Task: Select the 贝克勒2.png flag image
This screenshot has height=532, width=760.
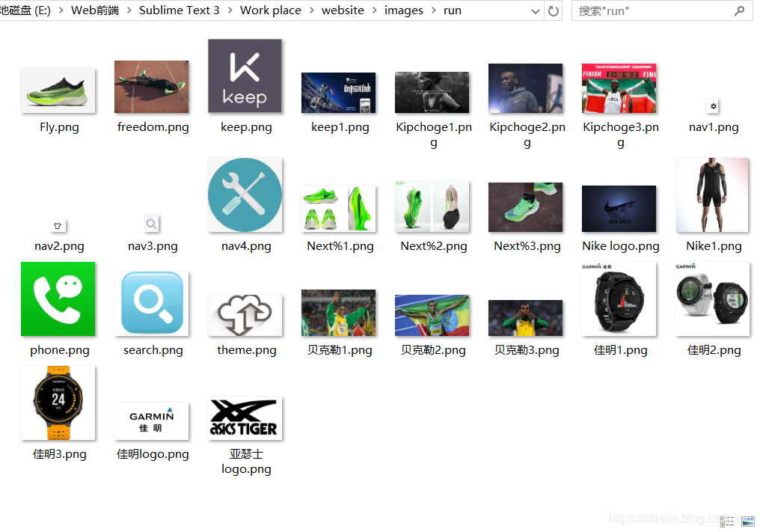Action: tap(432, 315)
